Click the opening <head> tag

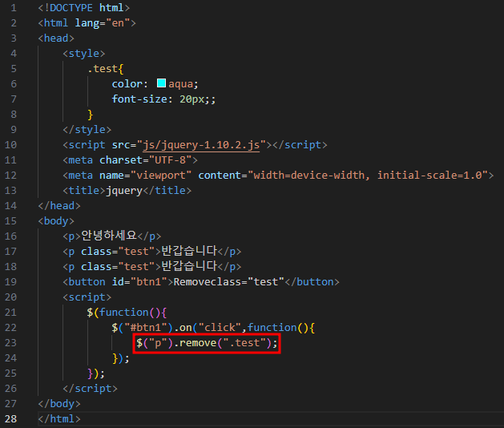click(x=56, y=38)
